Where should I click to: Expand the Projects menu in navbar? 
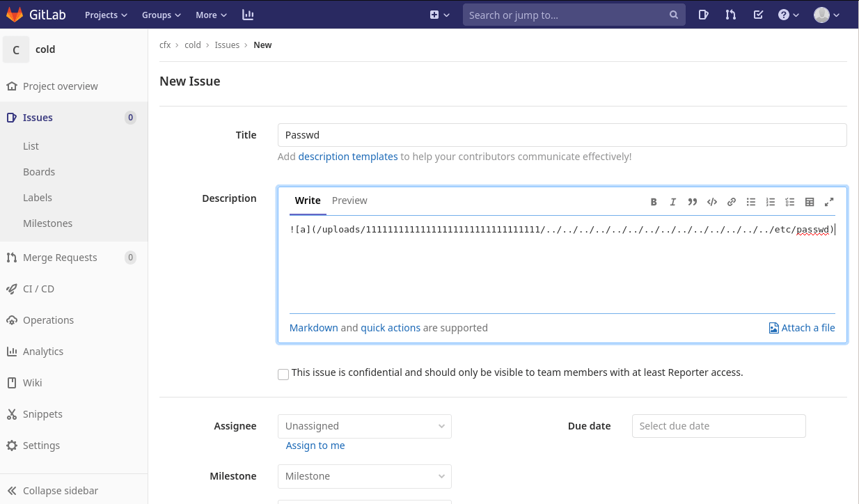106,15
